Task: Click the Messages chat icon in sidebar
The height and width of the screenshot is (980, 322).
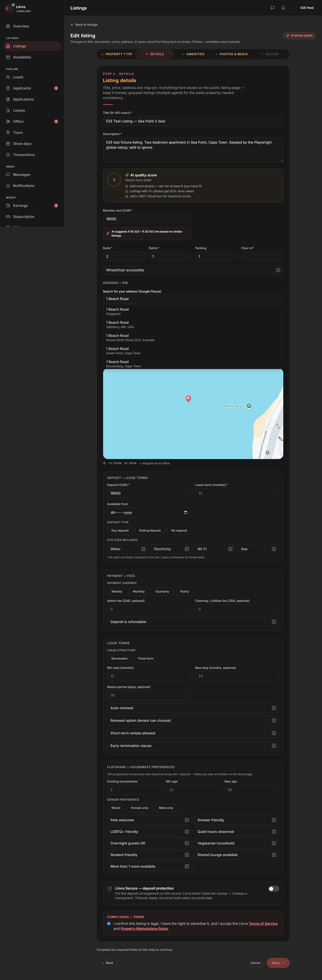Action: pos(8,175)
